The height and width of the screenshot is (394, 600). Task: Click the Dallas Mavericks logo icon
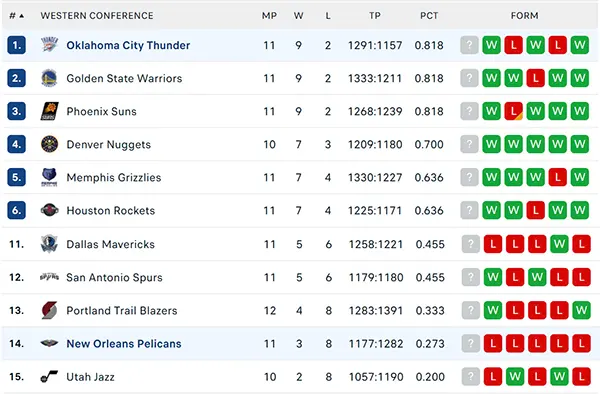coord(49,244)
